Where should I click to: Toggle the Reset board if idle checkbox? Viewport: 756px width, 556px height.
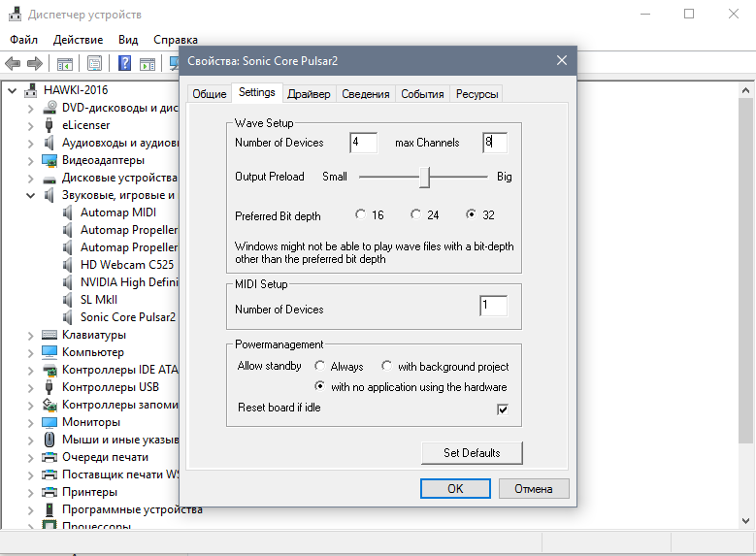(503, 409)
